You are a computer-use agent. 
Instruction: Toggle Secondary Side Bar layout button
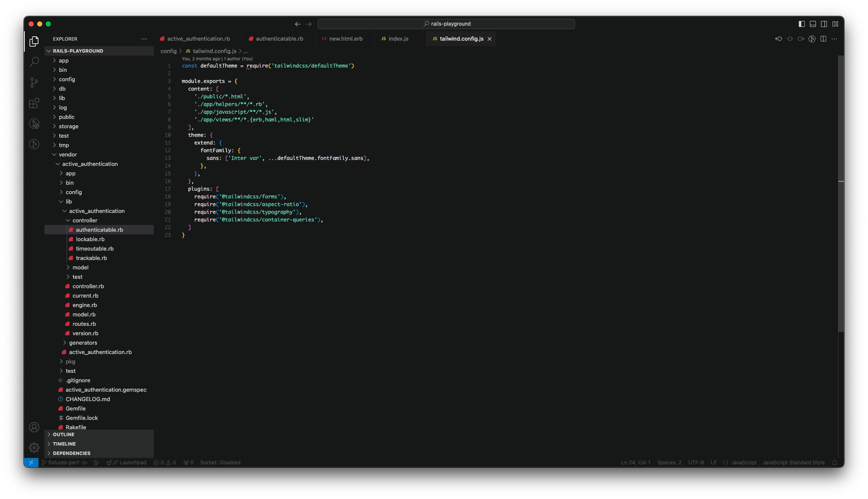pos(824,24)
